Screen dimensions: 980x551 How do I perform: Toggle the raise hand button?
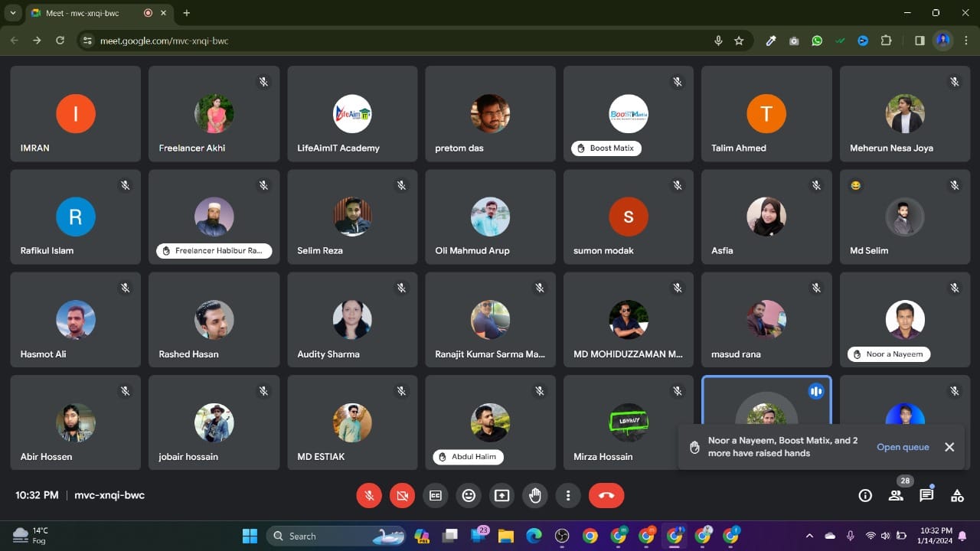pyautogui.click(x=535, y=496)
